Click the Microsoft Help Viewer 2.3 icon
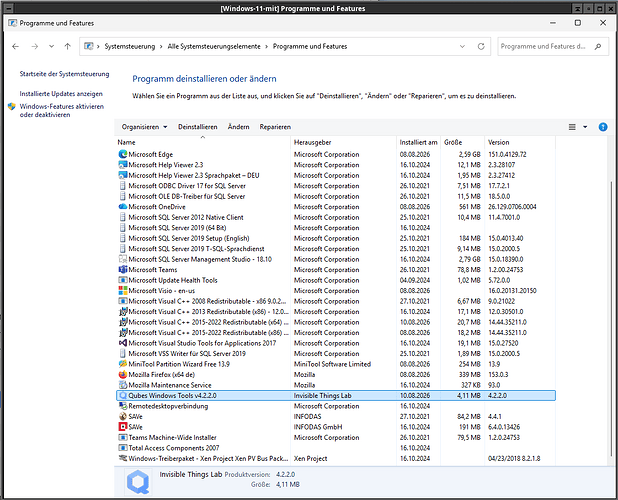Image resolution: width=618 pixels, height=500 pixels. [x=123, y=165]
